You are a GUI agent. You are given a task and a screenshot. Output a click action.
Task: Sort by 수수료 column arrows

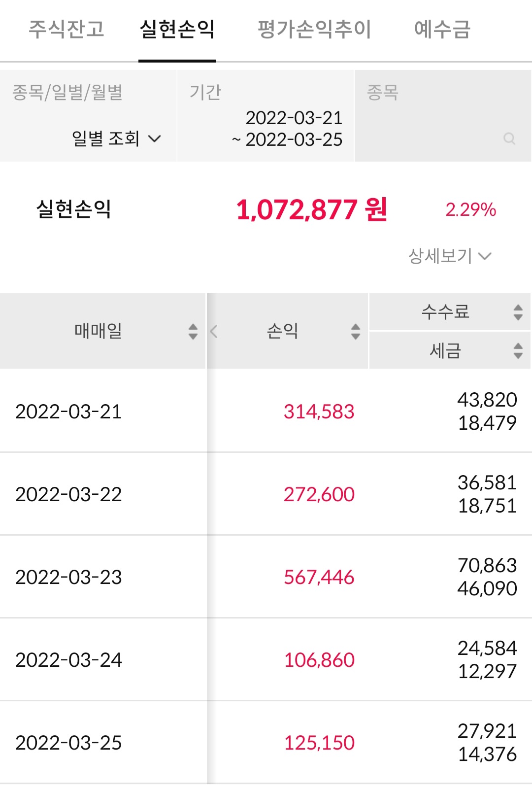click(x=518, y=312)
